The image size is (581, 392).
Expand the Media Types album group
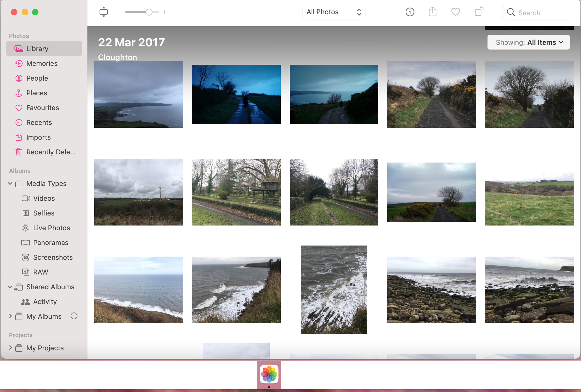[9, 183]
